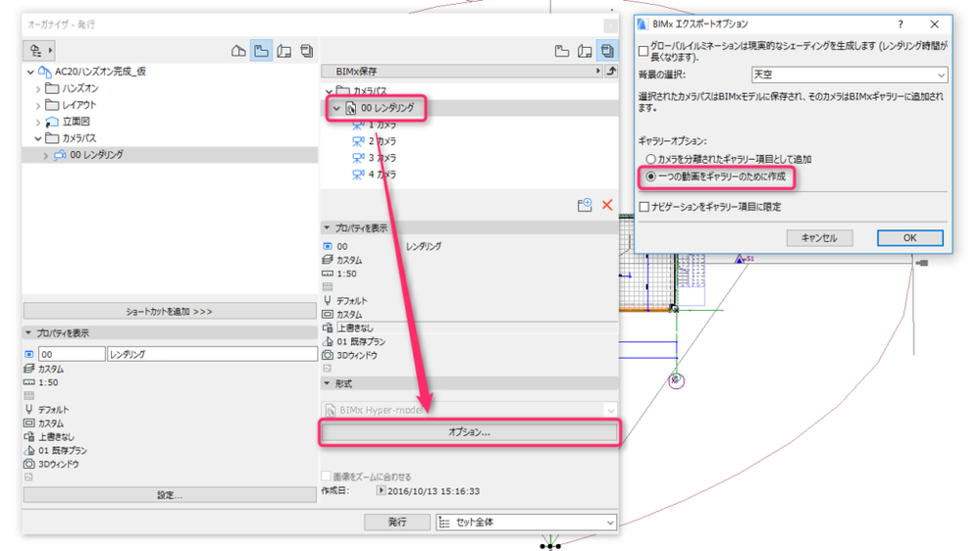Image resolution: width=980 pixels, height=551 pixels.
Task: Click the camera icon beside left 3Dウィンドウ
Action: coord(28,464)
